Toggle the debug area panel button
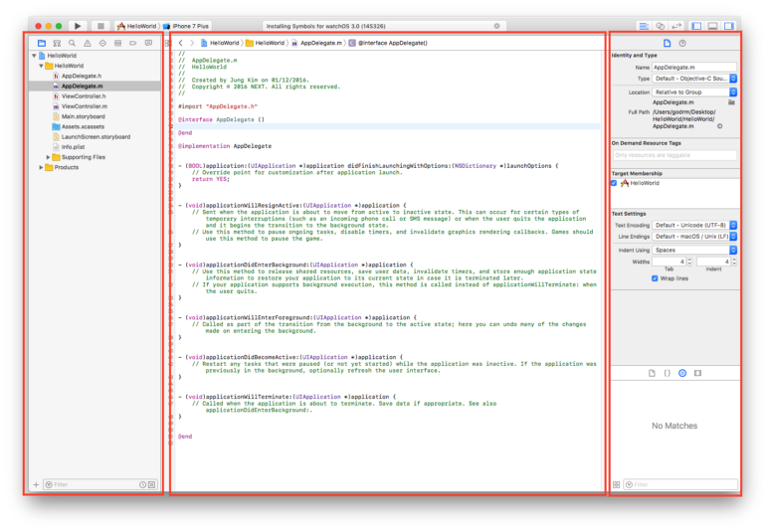The height and width of the screenshot is (532, 769). (x=712, y=26)
